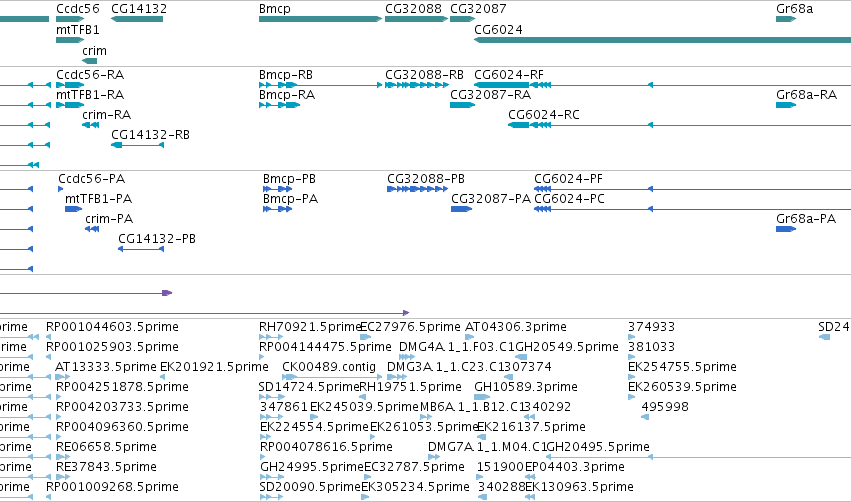Select EST SD14724.5prime
Screen dimensions: 851x502
click(x=309, y=387)
